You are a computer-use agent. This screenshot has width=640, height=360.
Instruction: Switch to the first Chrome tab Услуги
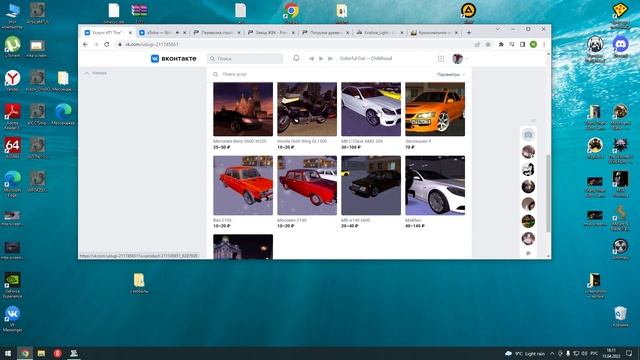point(107,32)
